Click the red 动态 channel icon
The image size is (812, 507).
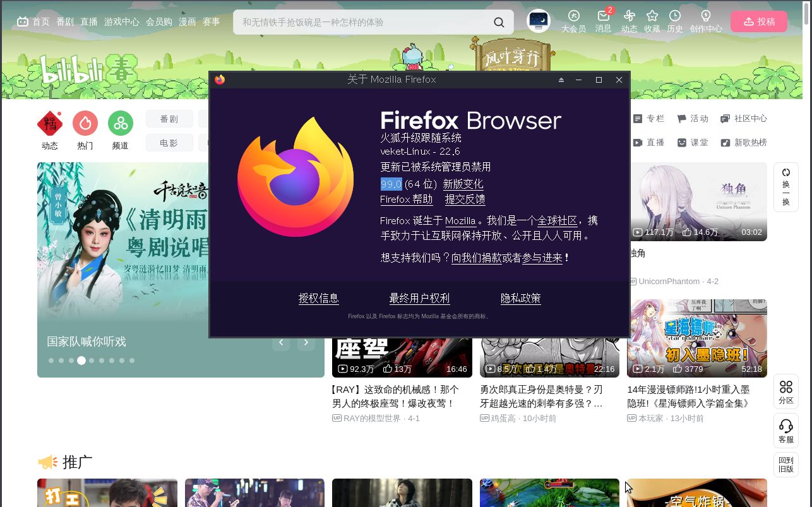(x=50, y=123)
